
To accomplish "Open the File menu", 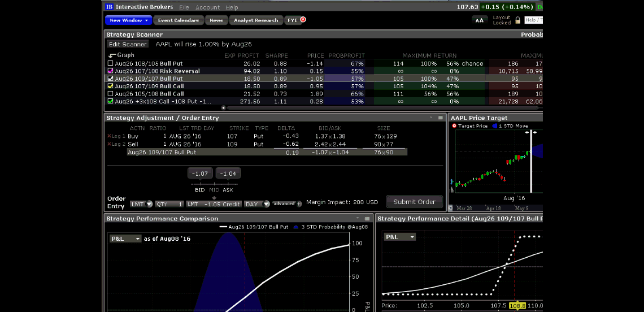I will point(184,7).
